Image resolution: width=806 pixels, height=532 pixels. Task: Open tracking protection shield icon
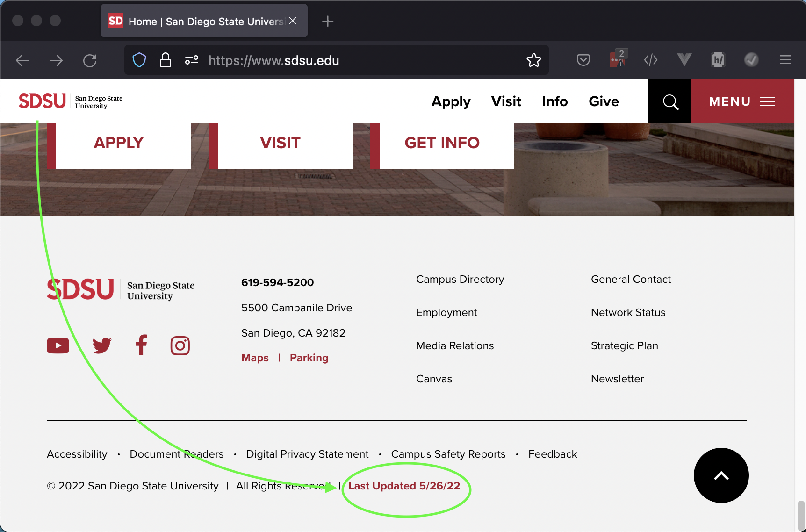[139, 60]
